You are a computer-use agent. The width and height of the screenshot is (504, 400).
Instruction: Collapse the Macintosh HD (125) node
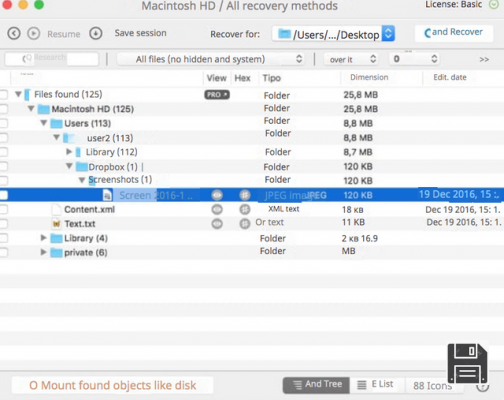point(31,108)
